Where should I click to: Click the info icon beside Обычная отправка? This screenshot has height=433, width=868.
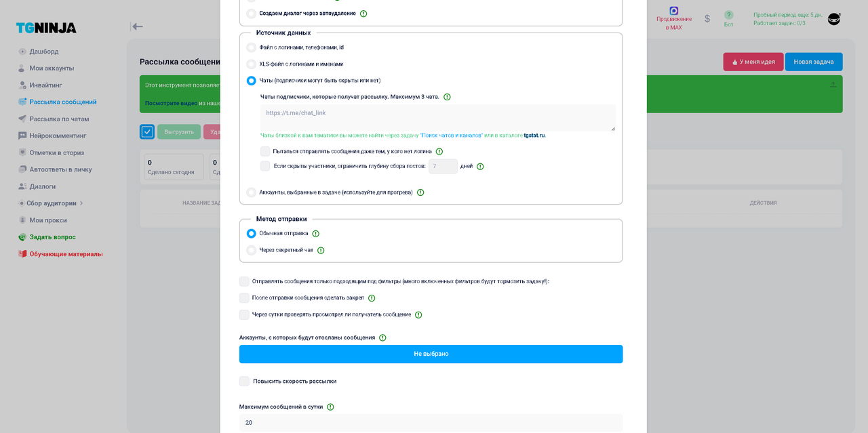pos(315,234)
